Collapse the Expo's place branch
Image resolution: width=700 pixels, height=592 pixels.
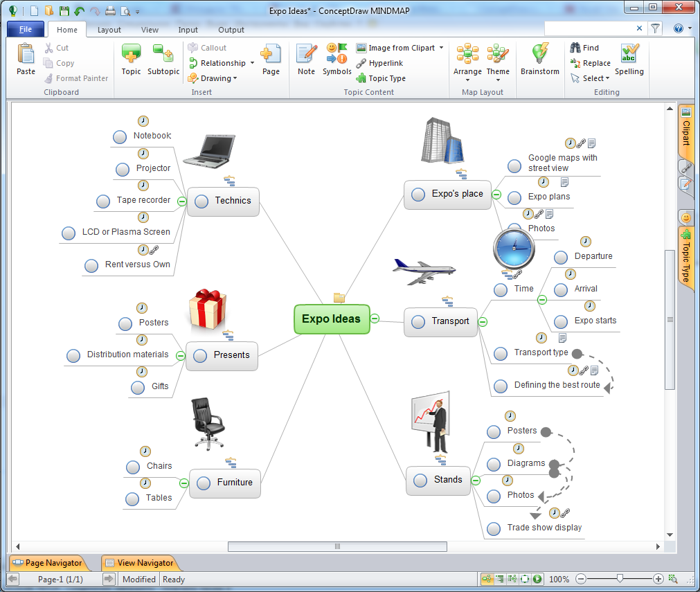click(x=496, y=195)
